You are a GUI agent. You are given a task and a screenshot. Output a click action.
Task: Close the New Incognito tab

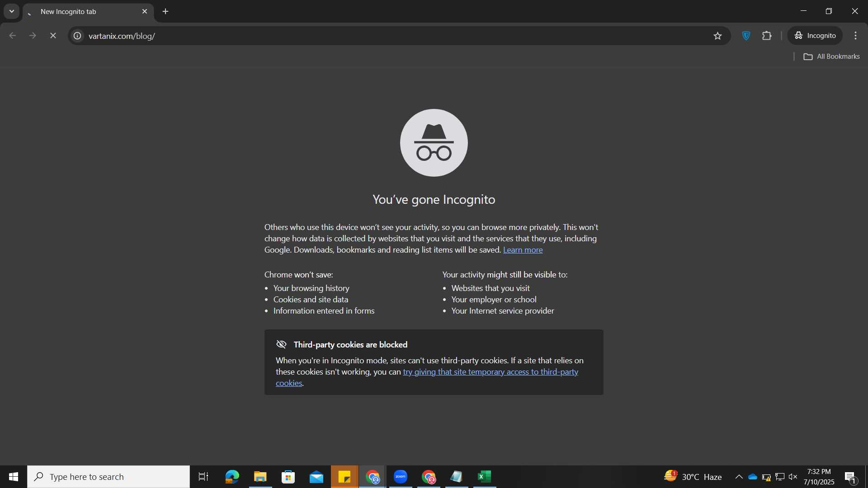145,11
